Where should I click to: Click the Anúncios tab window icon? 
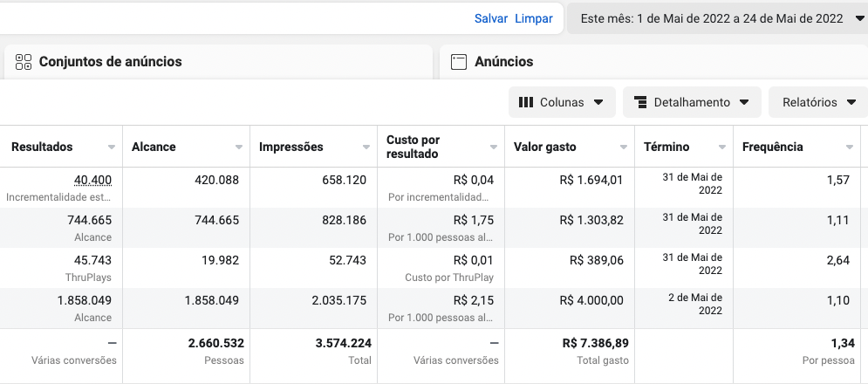pyautogui.click(x=459, y=62)
